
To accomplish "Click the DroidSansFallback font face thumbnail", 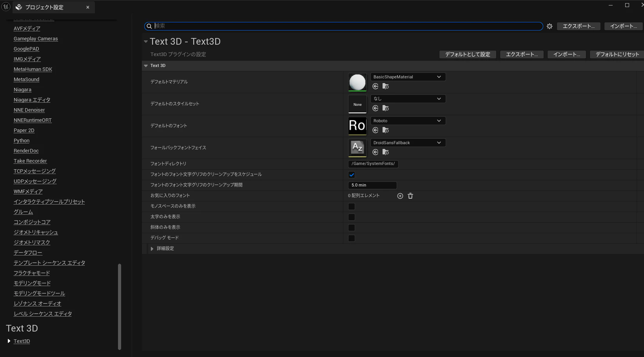I will [x=357, y=148].
